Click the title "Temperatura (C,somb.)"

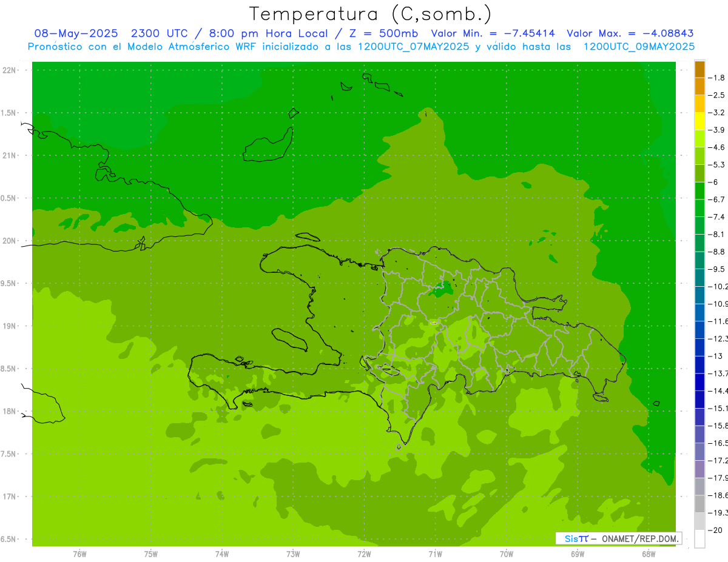[x=371, y=13]
